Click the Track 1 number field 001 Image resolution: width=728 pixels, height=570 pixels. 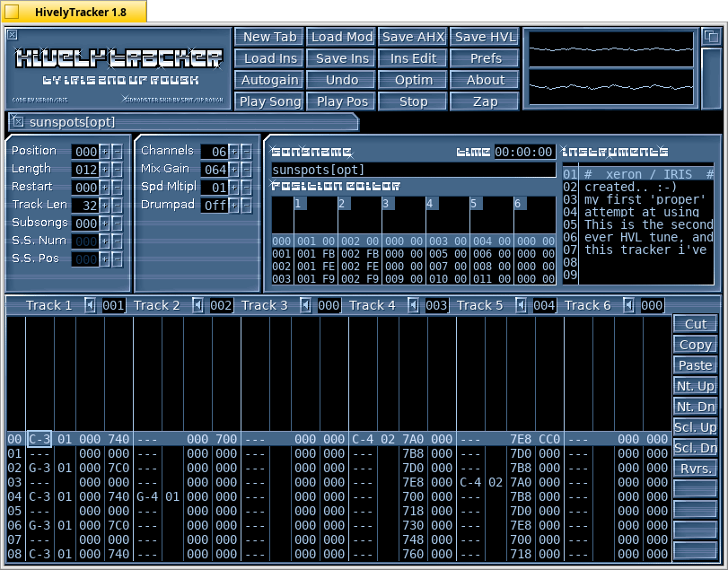pyautogui.click(x=113, y=305)
